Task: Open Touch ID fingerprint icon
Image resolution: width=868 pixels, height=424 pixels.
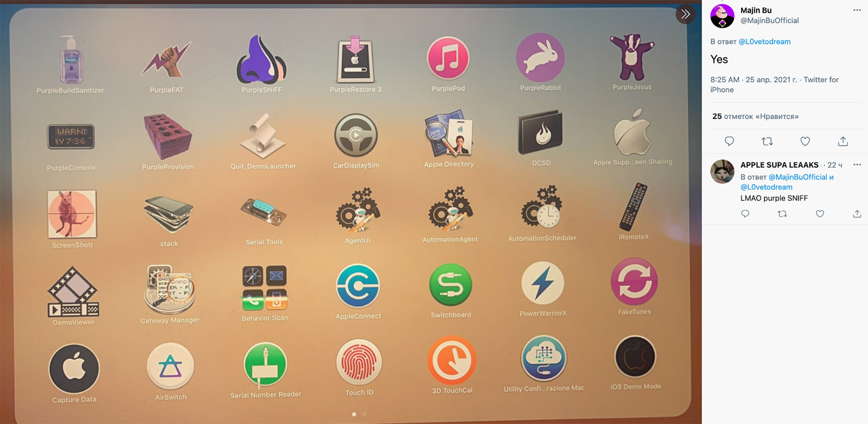Action: (359, 363)
